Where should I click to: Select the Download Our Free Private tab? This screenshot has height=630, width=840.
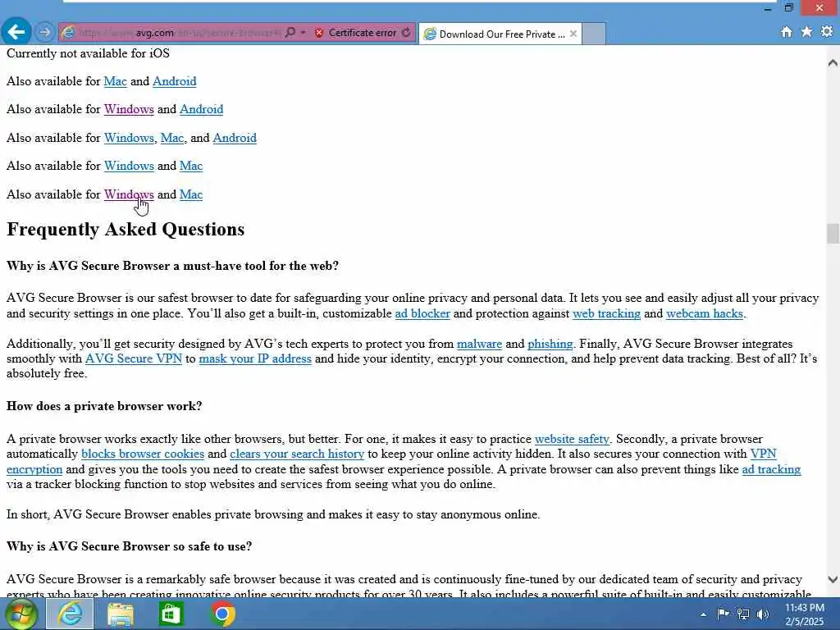(500, 34)
